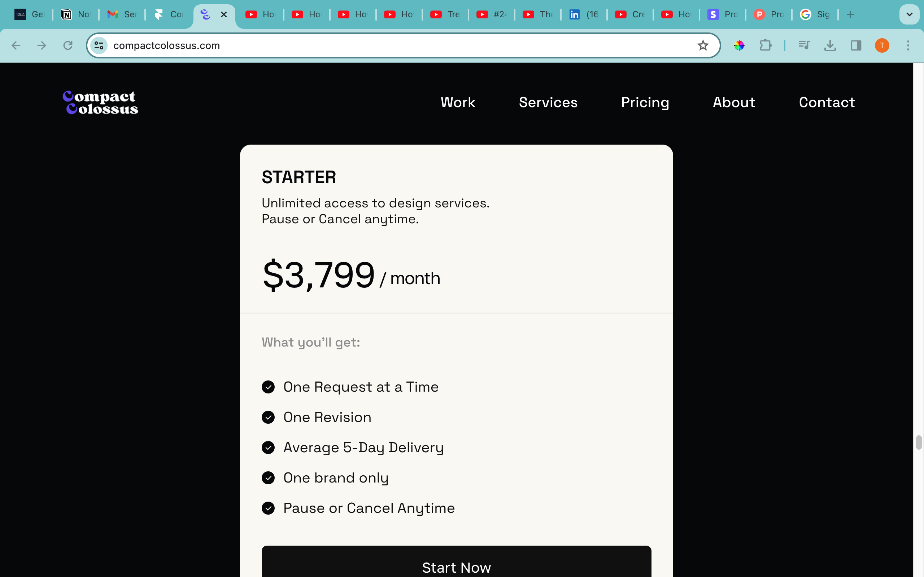Open the Pricing nav link

click(645, 102)
